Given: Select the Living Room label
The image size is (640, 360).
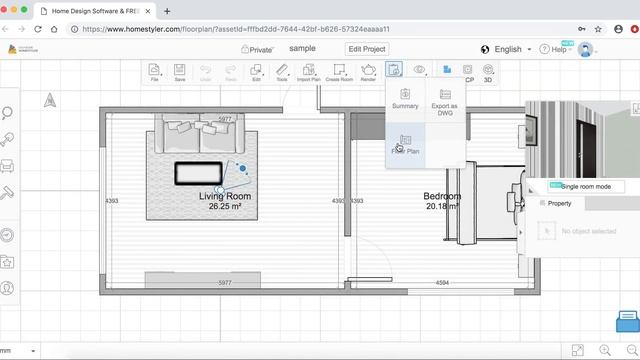Looking at the screenshot, I should click(x=225, y=196).
